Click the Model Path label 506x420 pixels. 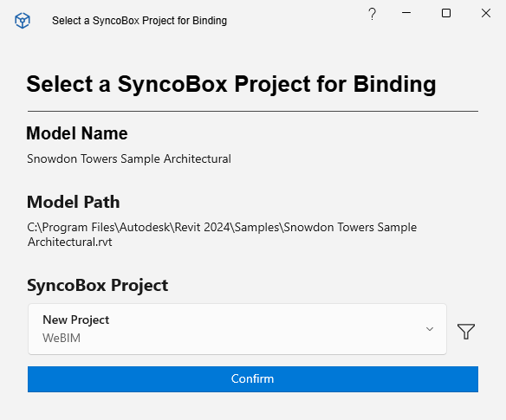74,202
